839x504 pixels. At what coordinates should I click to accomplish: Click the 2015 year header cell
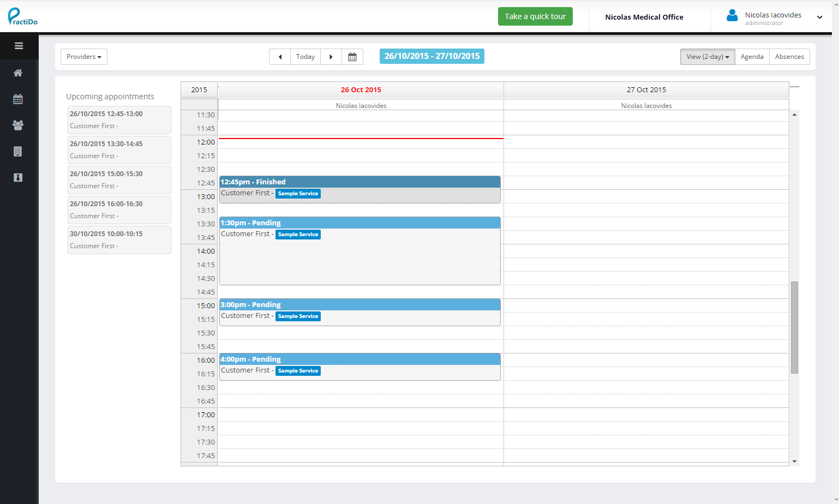(x=199, y=90)
